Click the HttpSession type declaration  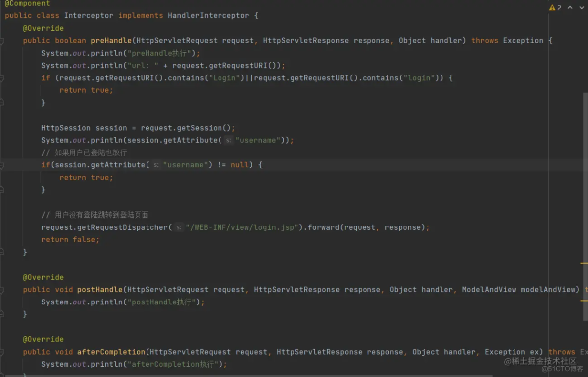coord(66,128)
